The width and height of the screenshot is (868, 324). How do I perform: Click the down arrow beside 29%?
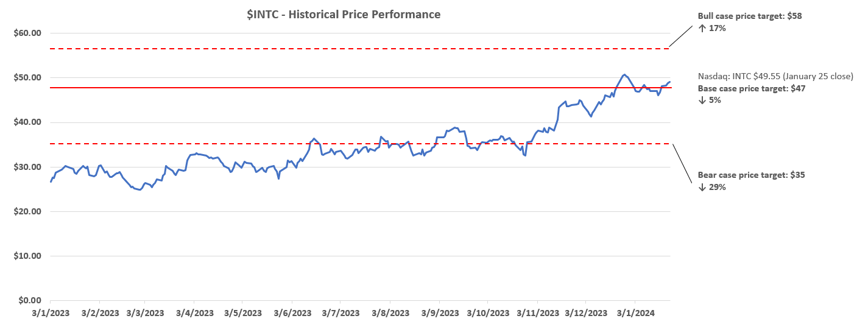pos(701,188)
